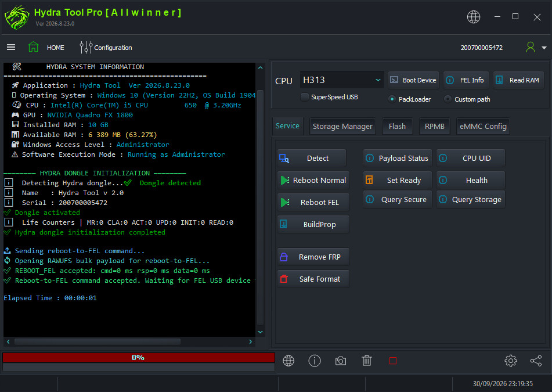Click the Read RAM button
The height and width of the screenshot is (392, 552).
pos(518,80)
